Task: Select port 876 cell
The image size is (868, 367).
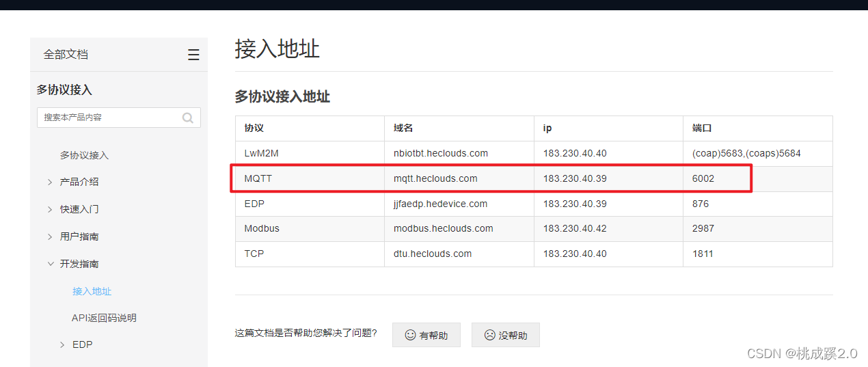Action: (758, 204)
